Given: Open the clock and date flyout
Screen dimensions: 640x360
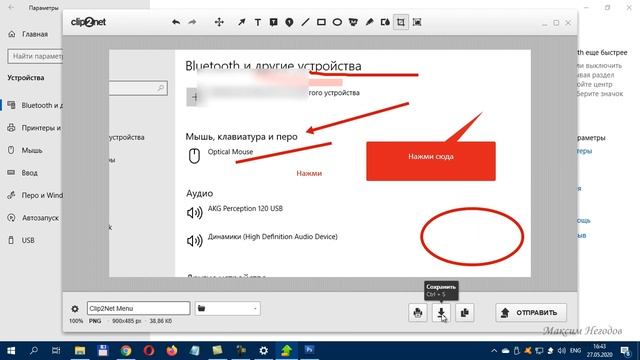Looking at the screenshot, I should (x=600, y=351).
